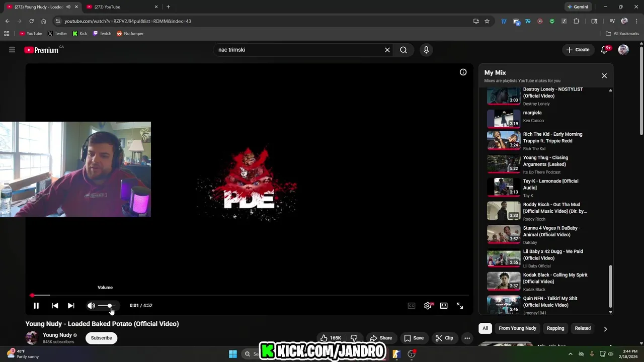Select the All filter chip
This screenshot has width=644, height=362.
pos(485,328)
